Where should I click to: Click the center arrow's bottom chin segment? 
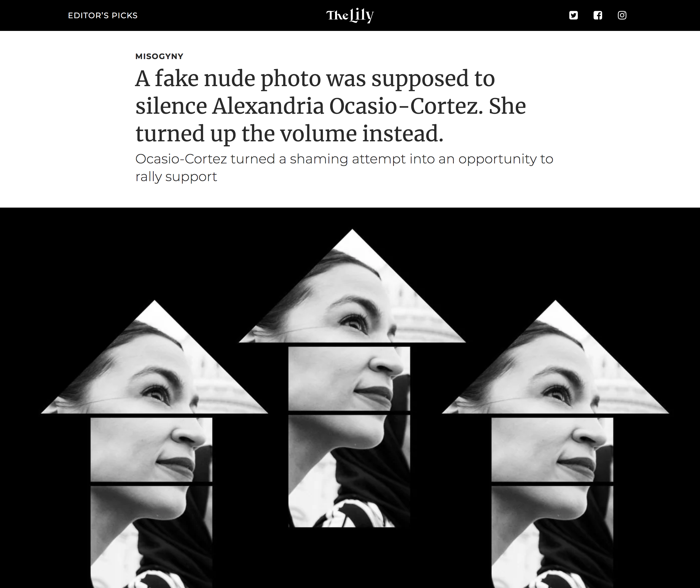pyautogui.click(x=349, y=471)
